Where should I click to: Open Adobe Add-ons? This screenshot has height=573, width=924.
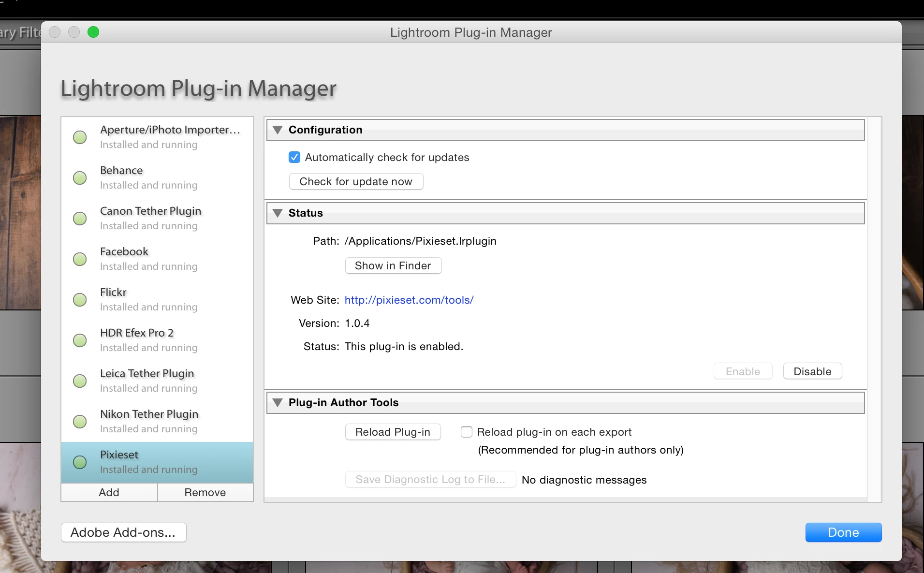coord(123,532)
